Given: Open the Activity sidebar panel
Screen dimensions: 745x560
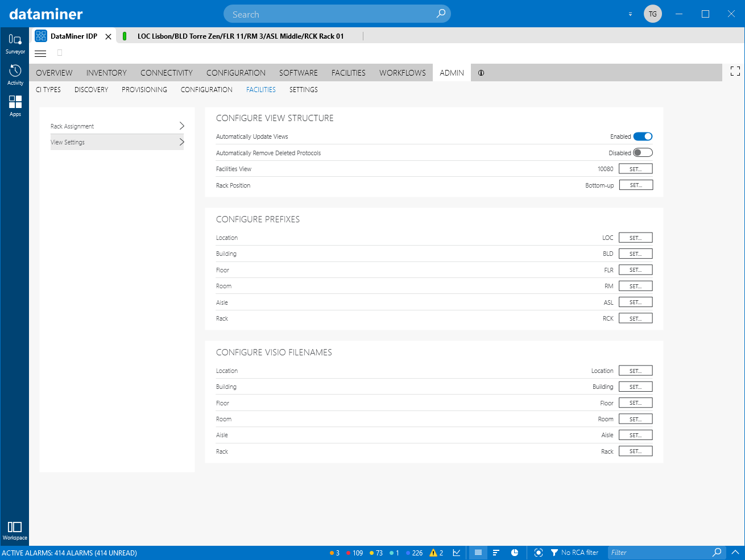Looking at the screenshot, I should (x=15, y=75).
